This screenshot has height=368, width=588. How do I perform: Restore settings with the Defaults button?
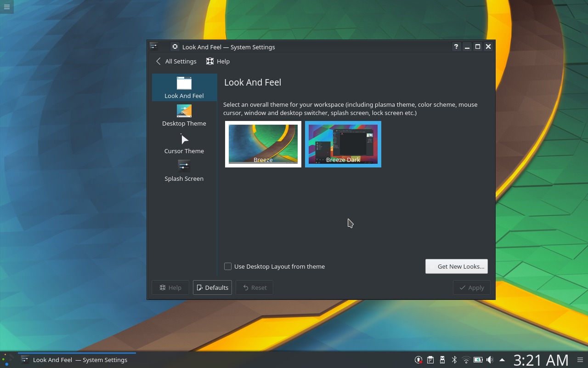pyautogui.click(x=212, y=287)
